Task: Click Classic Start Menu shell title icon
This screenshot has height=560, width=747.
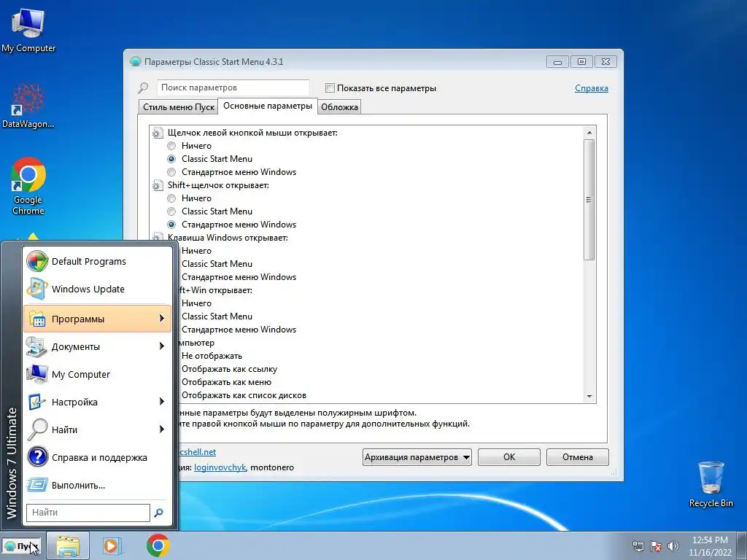Action: point(136,61)
